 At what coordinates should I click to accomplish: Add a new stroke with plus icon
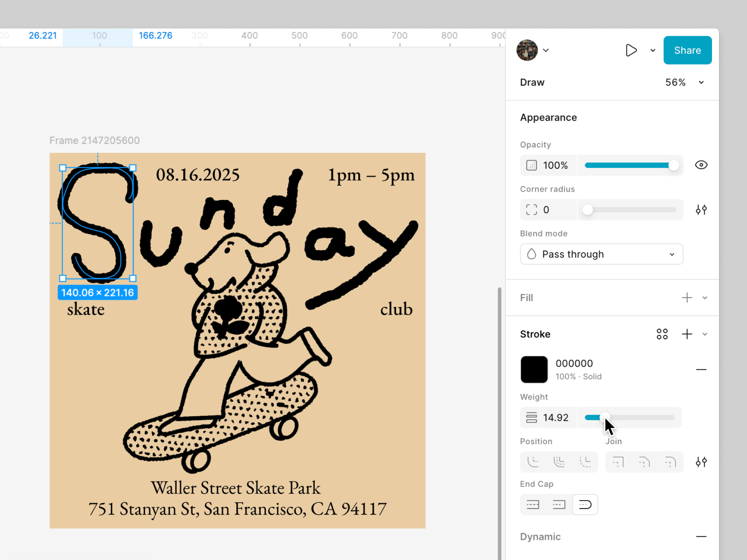click(x=687, y=334)
